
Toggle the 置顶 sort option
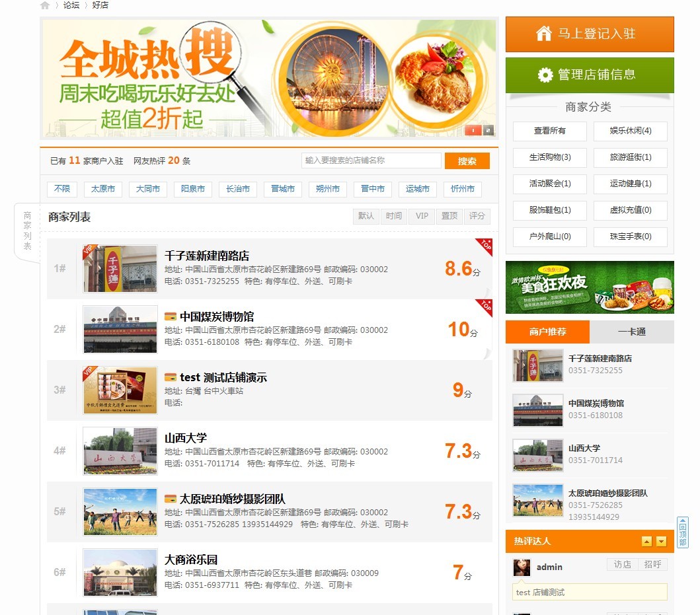pyautogui.click(x=449, y=215)
